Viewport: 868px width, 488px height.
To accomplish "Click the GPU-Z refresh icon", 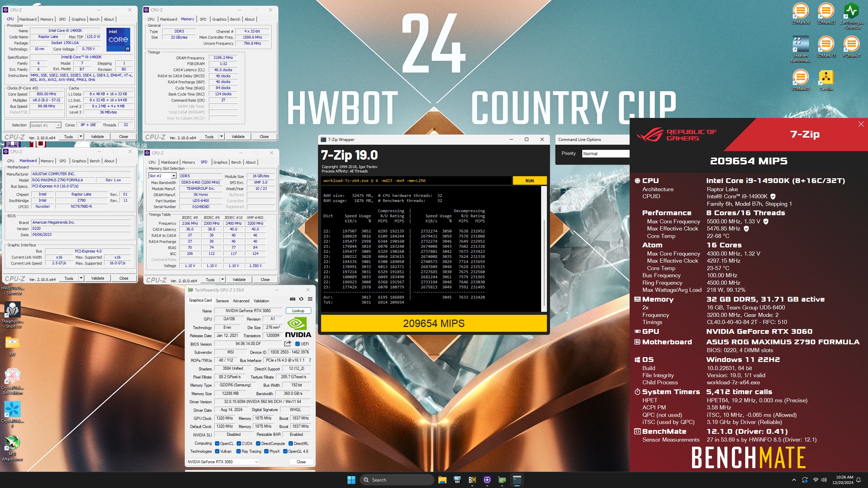I will [301, 299].
